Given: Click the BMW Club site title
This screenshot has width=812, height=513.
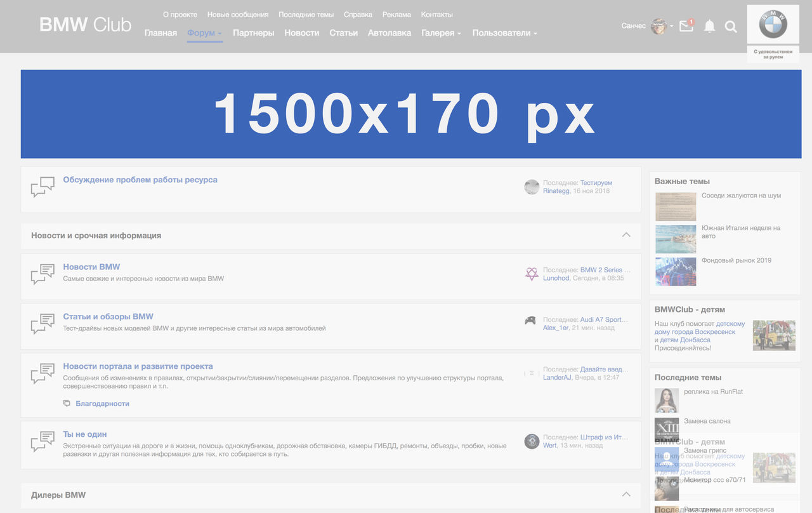Looking at the screenshot, I should click(x=85, y=25).
